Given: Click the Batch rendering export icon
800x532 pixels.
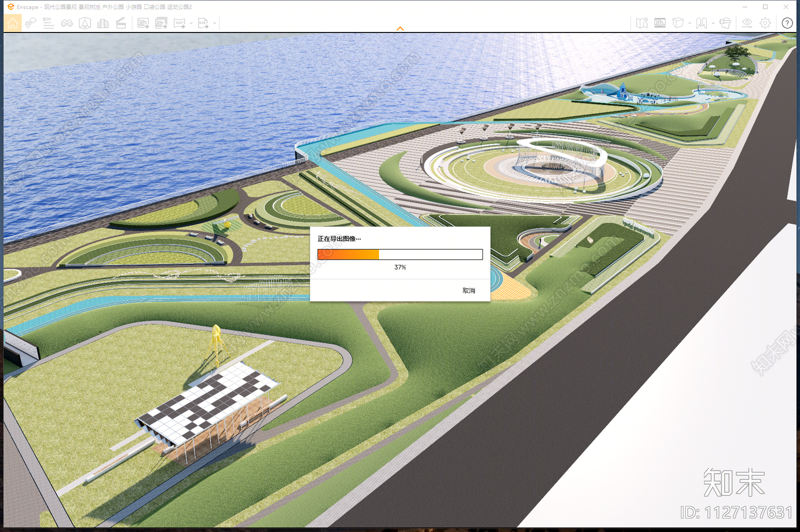Looking at the screenshot, I should 161,23.
